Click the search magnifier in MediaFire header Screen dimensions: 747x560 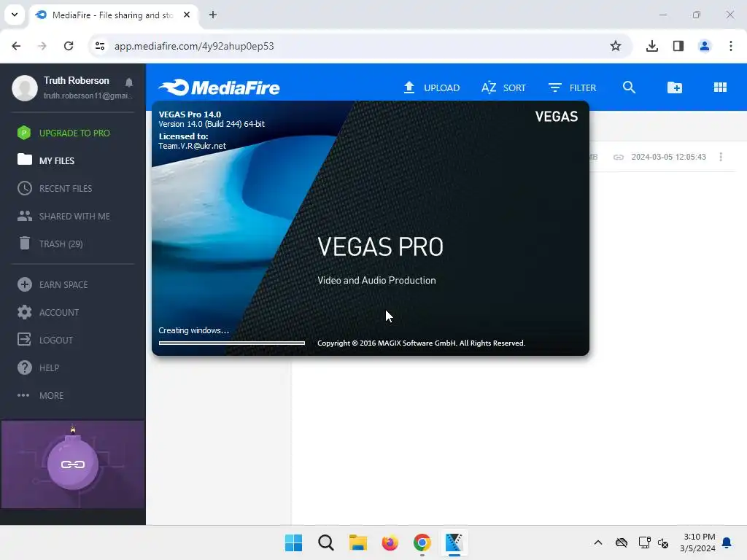629,87
